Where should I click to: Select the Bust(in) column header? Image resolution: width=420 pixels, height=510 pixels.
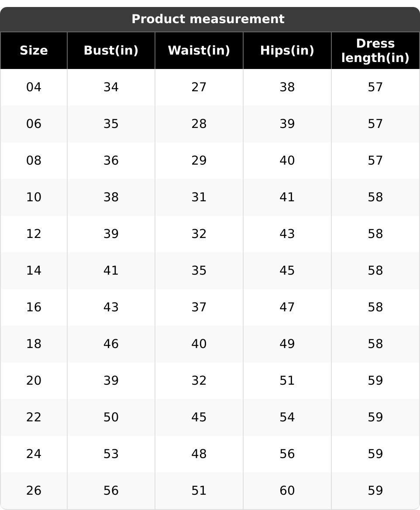[111, 51]
